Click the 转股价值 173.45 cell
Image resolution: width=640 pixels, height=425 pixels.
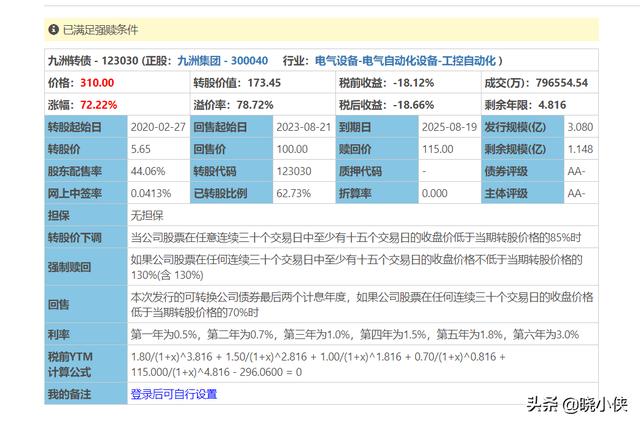[262, 83]
